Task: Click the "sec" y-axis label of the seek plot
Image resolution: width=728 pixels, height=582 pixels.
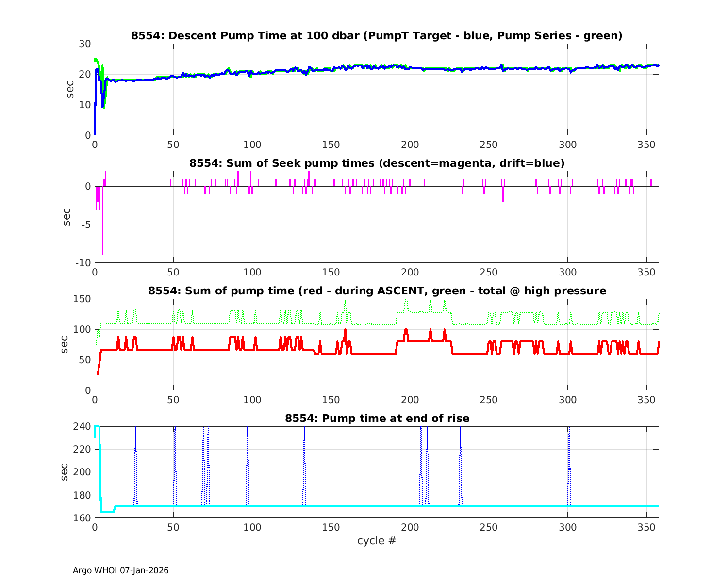Action: tap(67, 217)
